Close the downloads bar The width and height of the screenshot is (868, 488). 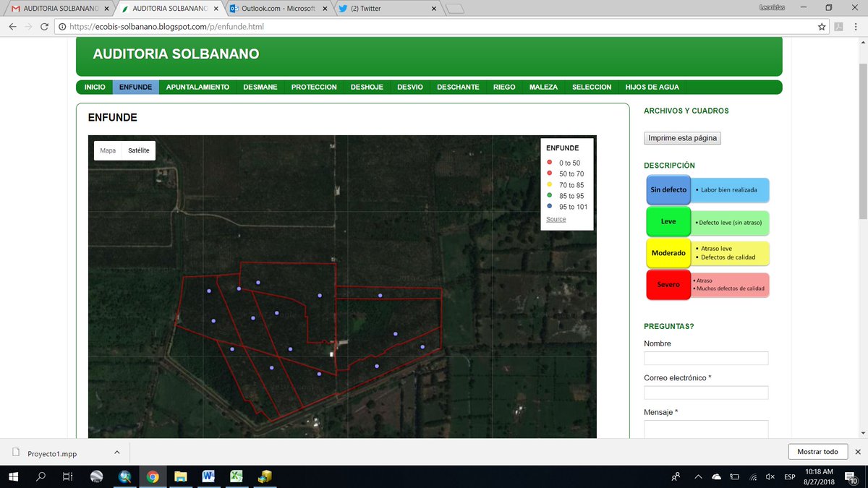coord(858,452)
